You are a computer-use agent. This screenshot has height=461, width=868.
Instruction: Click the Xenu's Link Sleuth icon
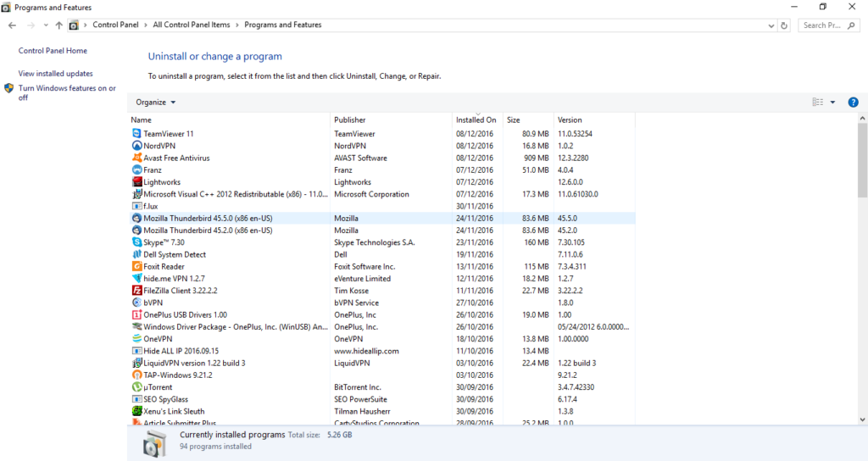click(136, 411)
